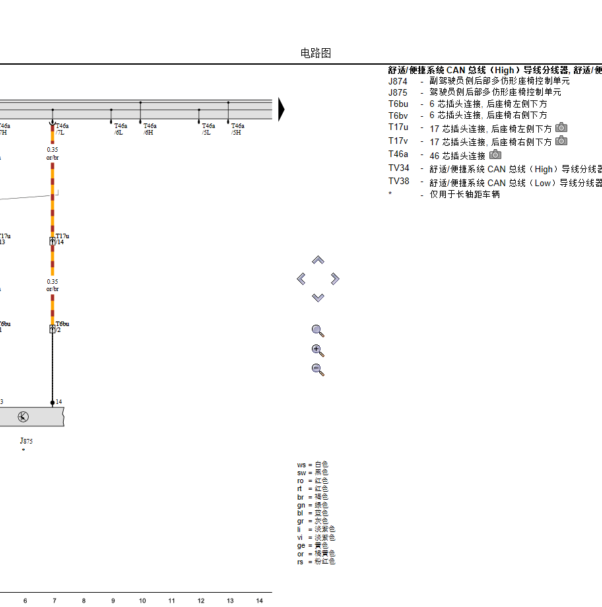602x607 pixels.
Task: Select T6bv legend entry
Action: pos(468,115)
